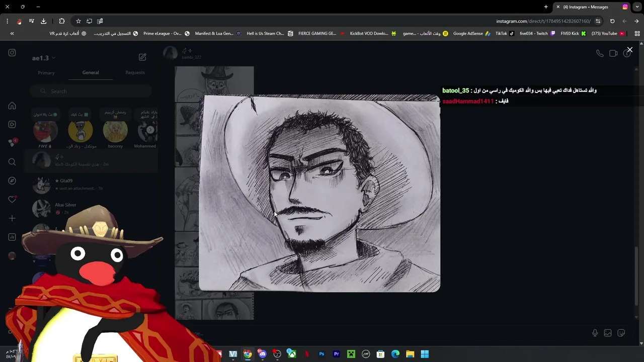The height and width of the screenshot is (362, 644).
Task: Open the Dashboard chart icon in sidebar
Action: tap(12, 237)
